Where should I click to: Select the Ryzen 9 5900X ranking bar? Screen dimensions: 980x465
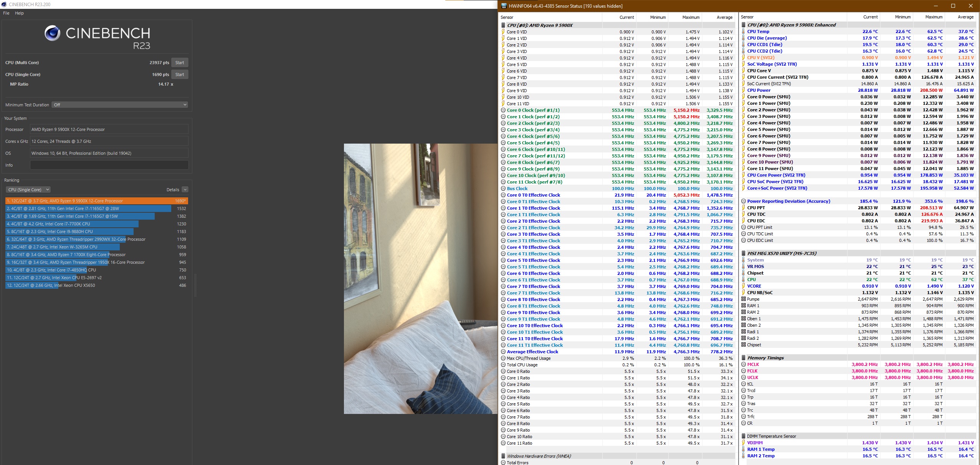[x=96, y=201]
